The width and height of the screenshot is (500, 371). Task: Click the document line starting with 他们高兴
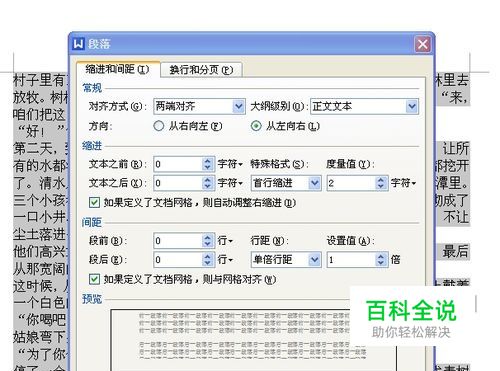point(40,251)
